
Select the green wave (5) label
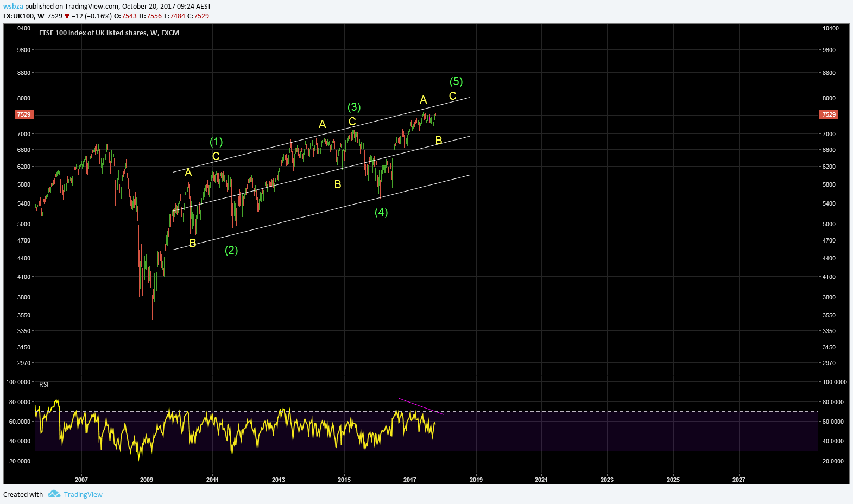tap(456, 81)
